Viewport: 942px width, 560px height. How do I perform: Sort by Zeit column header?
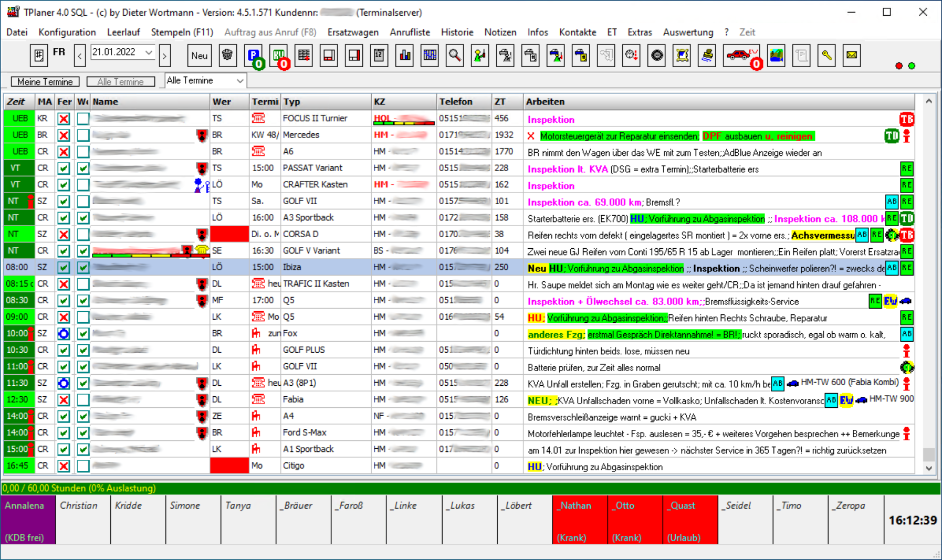pyautogui.click(x=19, y=102)
